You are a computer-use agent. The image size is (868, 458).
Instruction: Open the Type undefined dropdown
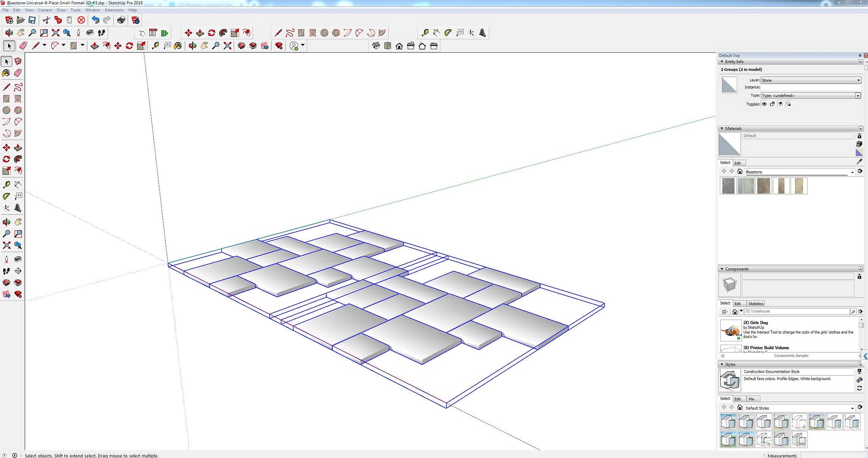pos(811,96)
